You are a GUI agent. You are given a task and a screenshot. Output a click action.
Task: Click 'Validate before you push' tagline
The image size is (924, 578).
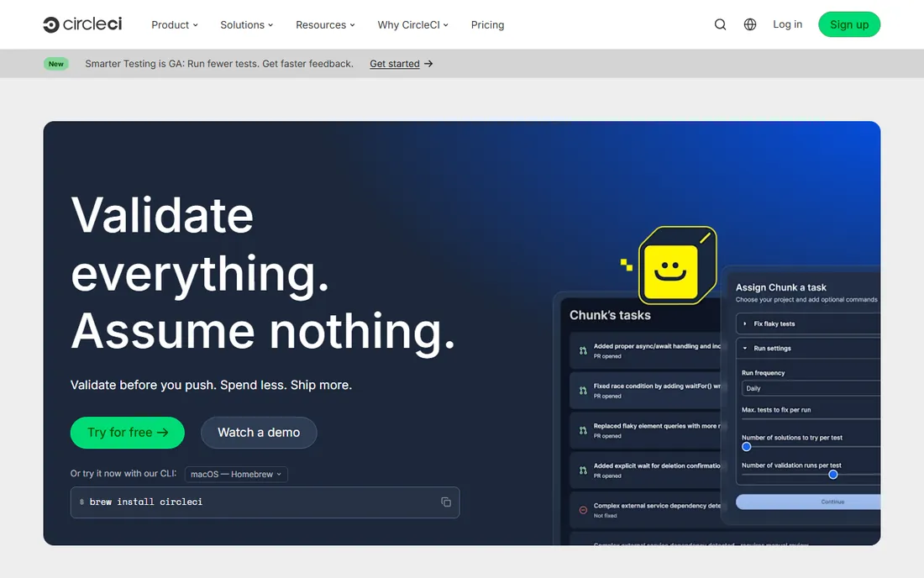[x=211, y=385]
